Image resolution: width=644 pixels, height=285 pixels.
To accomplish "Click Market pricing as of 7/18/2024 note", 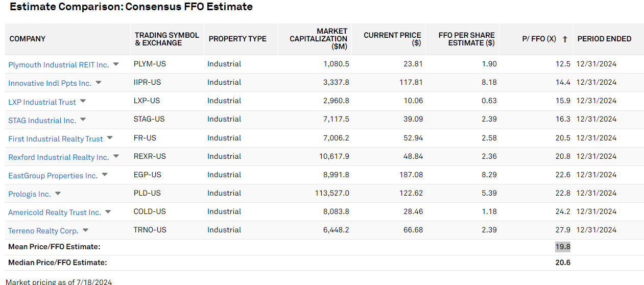I will point(59,281).
